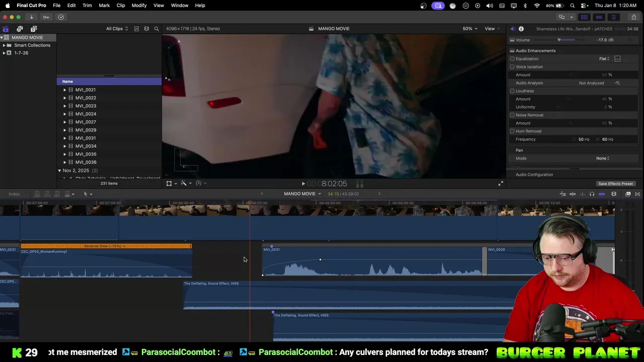Click the volume keyframe on MVI_0031 clip
Screen dimensions: 644x362
pos(320,260)
